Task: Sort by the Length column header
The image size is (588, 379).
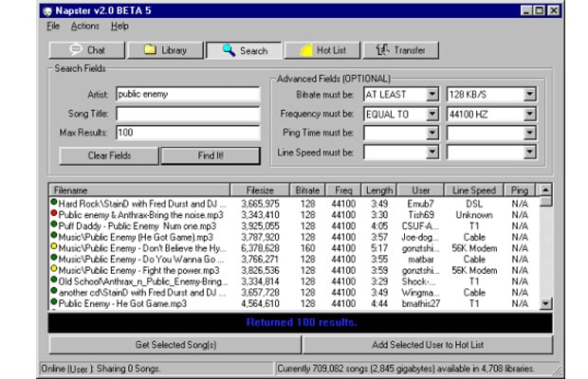Action: 379,190
